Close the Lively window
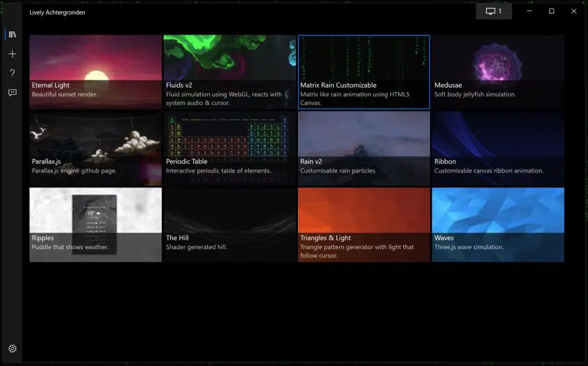 tap(574, 11)
